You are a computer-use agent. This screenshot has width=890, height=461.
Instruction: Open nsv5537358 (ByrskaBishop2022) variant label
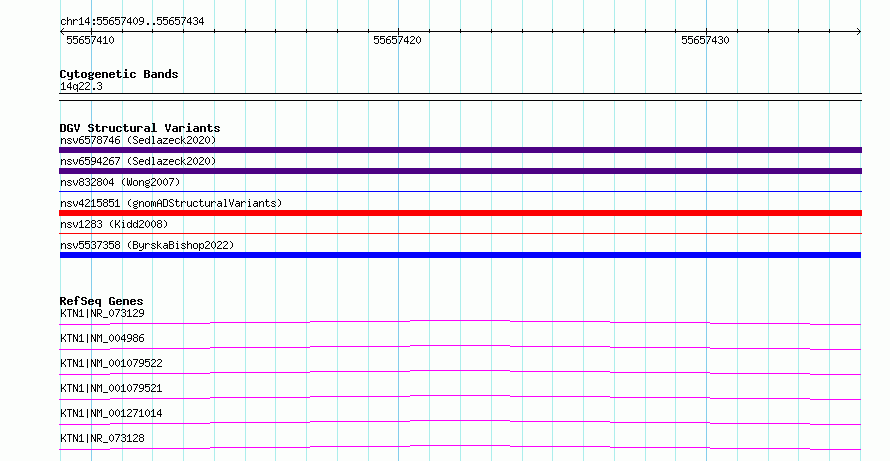tap(147, 245)
